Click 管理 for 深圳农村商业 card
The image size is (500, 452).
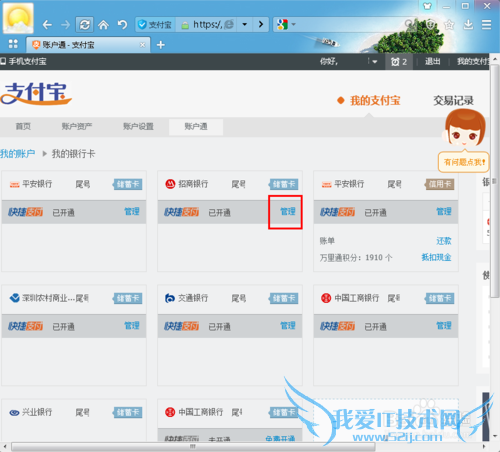tap(132, 326)
